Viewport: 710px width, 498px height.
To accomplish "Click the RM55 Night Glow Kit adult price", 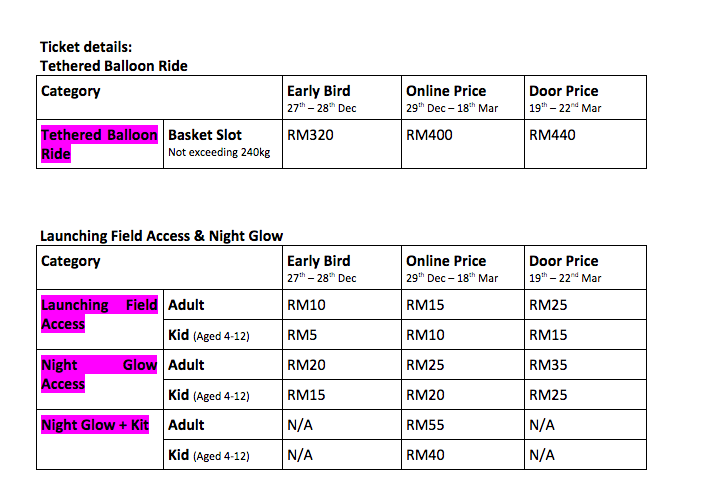I will (x=425, y=425).
